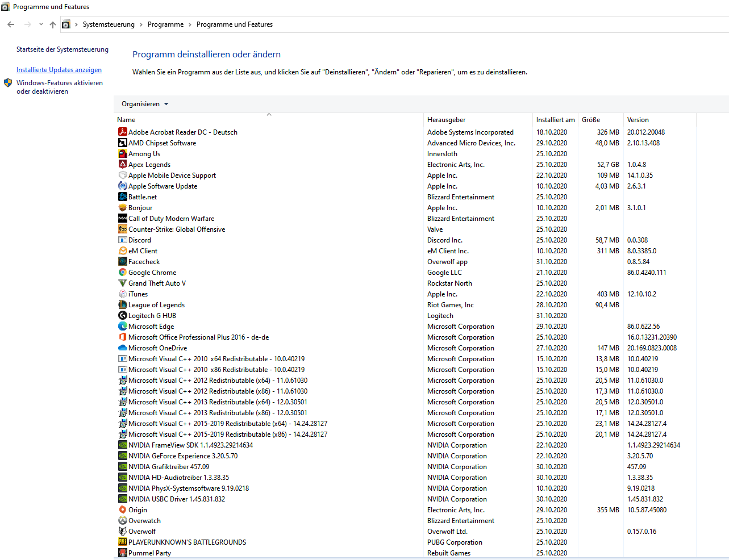Click the Programme und Features breadcrumb
Image resolution: width=729 pixels, height=560 pixels.
(x=235, y=24)
